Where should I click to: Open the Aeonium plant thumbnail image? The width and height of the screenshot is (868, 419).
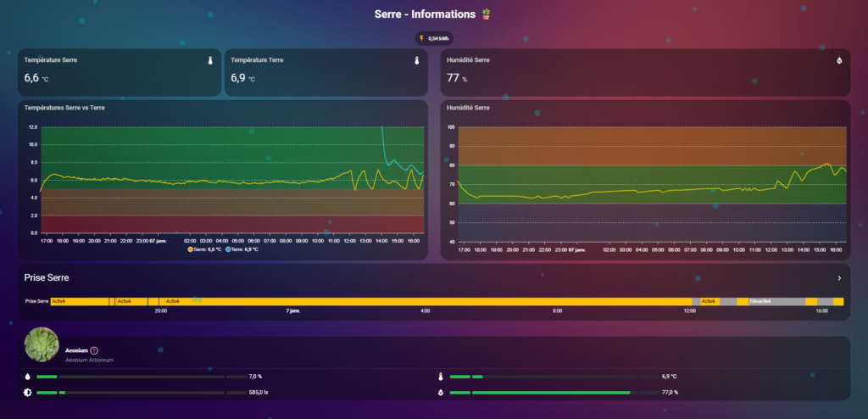coord(42,344)
